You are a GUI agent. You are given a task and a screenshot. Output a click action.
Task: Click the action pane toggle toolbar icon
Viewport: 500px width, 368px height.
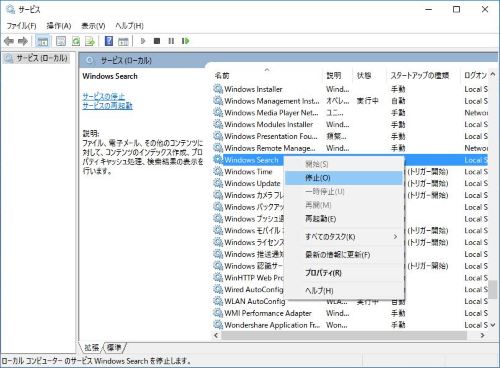point(123,41)
